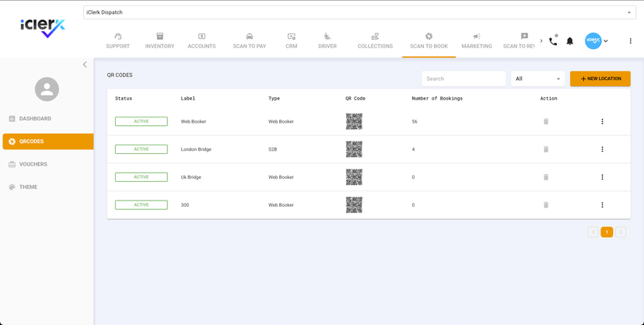This screenshot has height=325, width=644.
Task: Open the notifications bell
Action: [569, 41]
